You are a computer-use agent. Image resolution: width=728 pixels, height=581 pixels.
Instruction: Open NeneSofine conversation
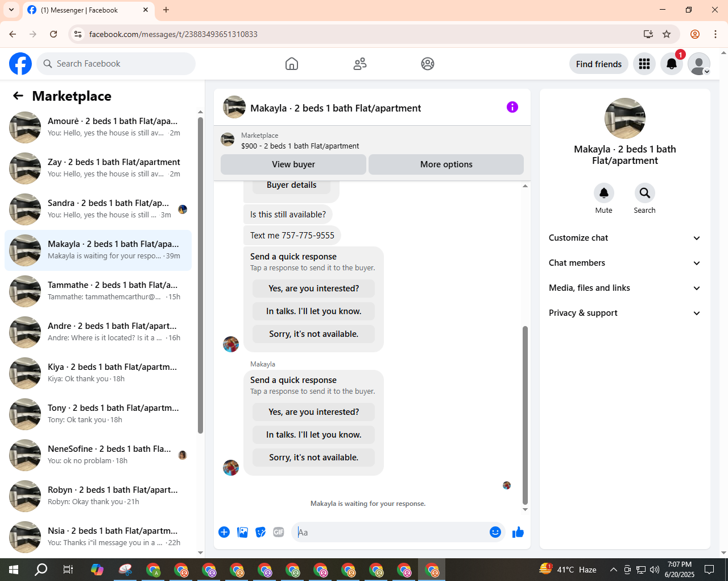pos(98,455)
